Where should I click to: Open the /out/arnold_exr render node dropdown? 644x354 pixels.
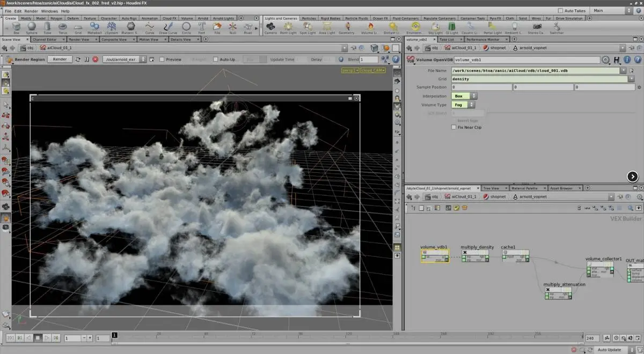125,60
